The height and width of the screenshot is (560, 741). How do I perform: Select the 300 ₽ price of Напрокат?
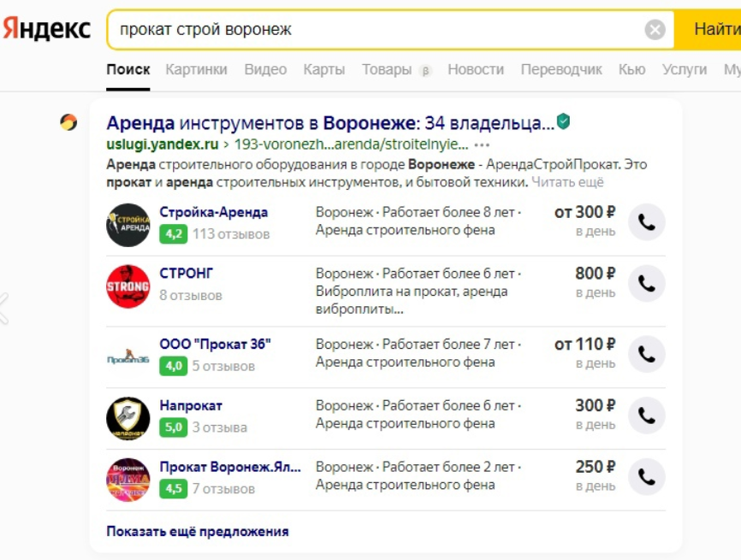(595, 405)
